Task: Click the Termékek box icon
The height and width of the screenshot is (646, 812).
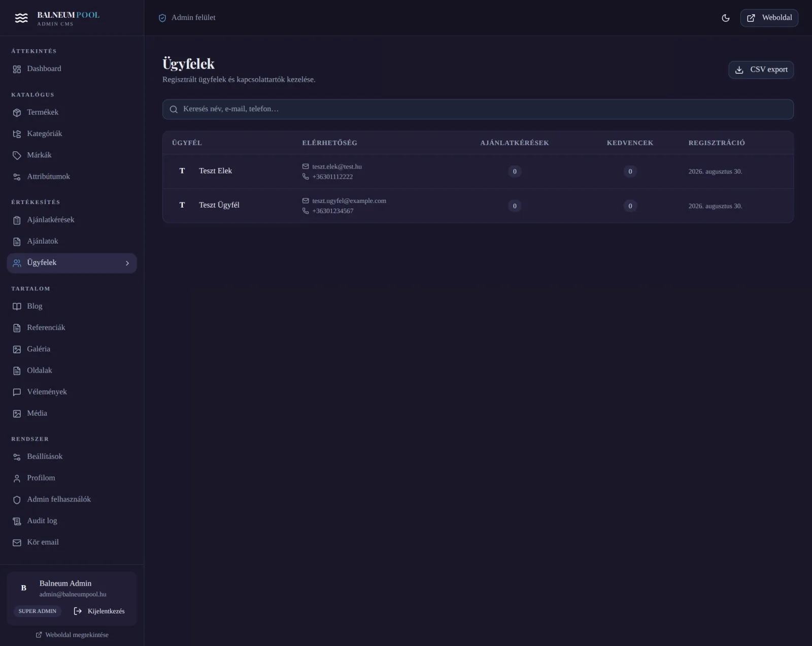Action: click(x=17, y=113)
